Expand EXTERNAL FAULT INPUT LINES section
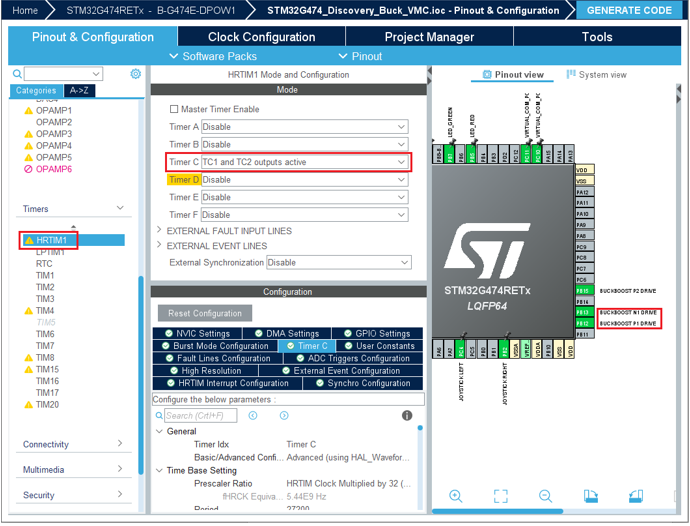690x526 pixels. click(x=159, y=230)
